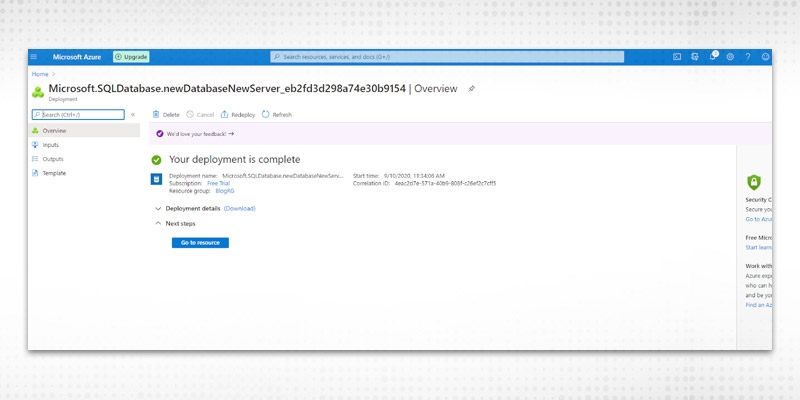Screen dimensions: 800x400
Task: Select the deployment title Microsoft.SQLDatabase.newDatabaseNewServer
Action: [x=227, y=89]
